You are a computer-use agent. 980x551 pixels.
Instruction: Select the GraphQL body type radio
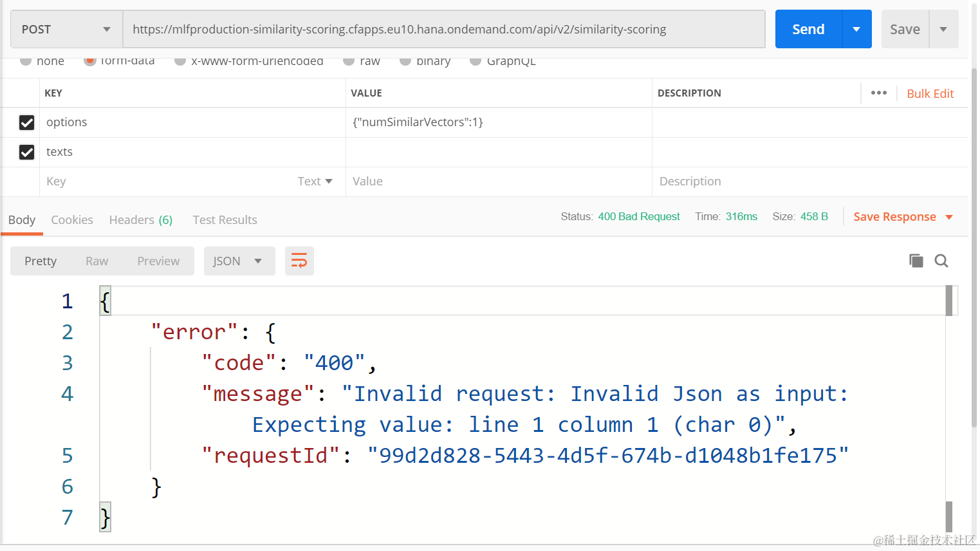tap(476, 61)
